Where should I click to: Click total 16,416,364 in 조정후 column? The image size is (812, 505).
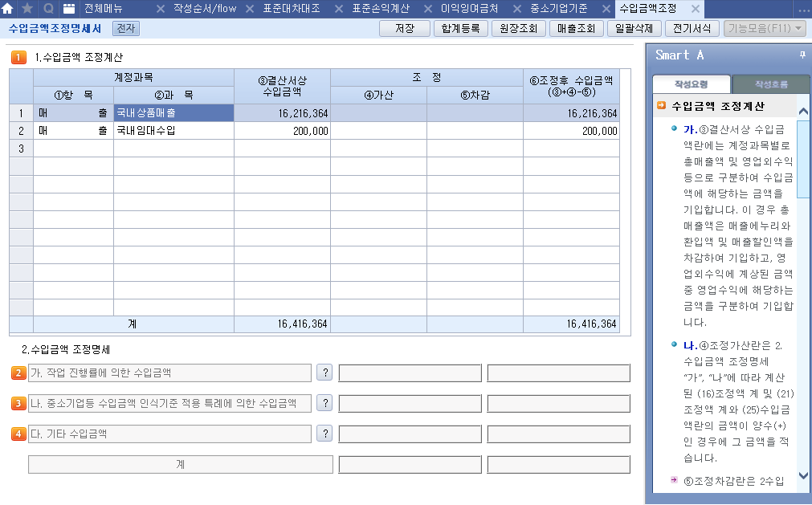point(571,324)
